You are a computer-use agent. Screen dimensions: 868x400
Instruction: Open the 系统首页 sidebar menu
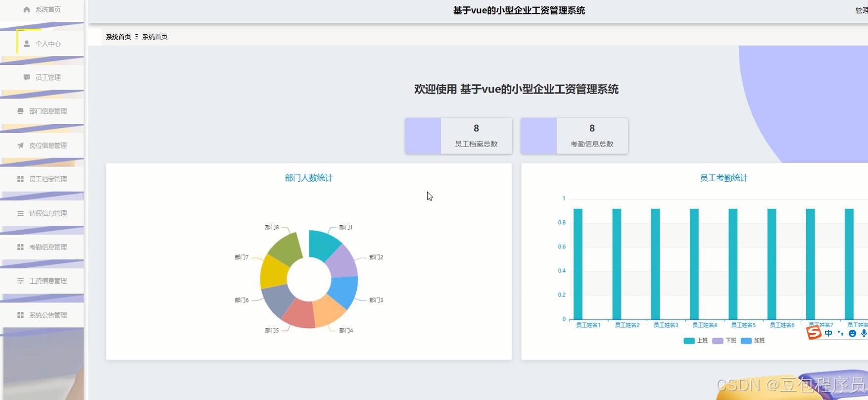tap(42, 10)
